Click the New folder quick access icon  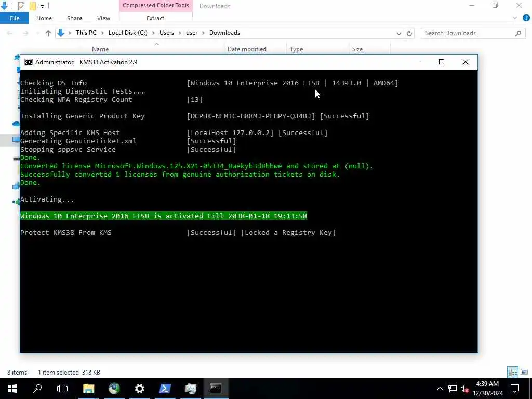tap(33, 6)
